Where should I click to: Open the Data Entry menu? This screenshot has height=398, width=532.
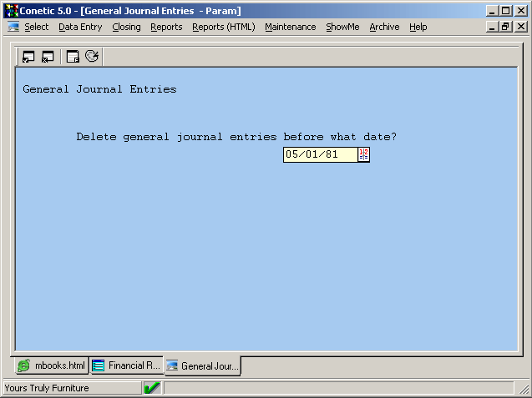[x=80, y=27]
